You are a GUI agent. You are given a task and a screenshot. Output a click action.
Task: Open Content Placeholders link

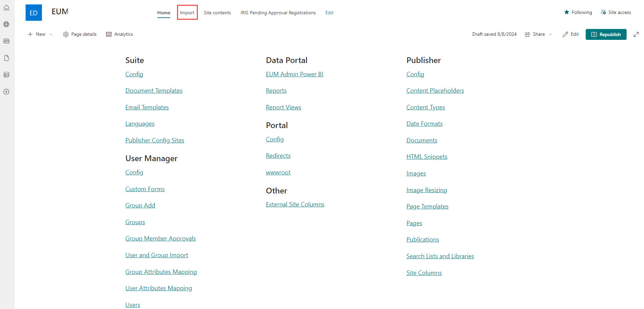click(435, 91)
